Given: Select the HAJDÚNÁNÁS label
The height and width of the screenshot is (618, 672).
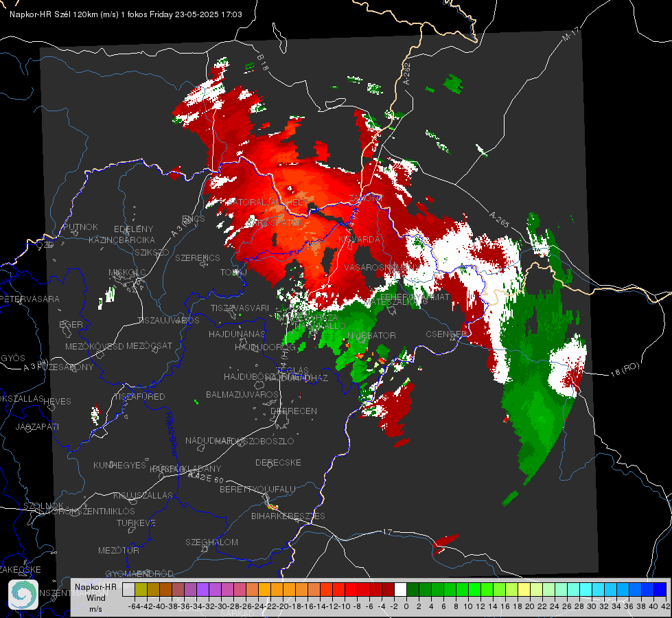Looking at the screenshot, I should pos(237,334).
